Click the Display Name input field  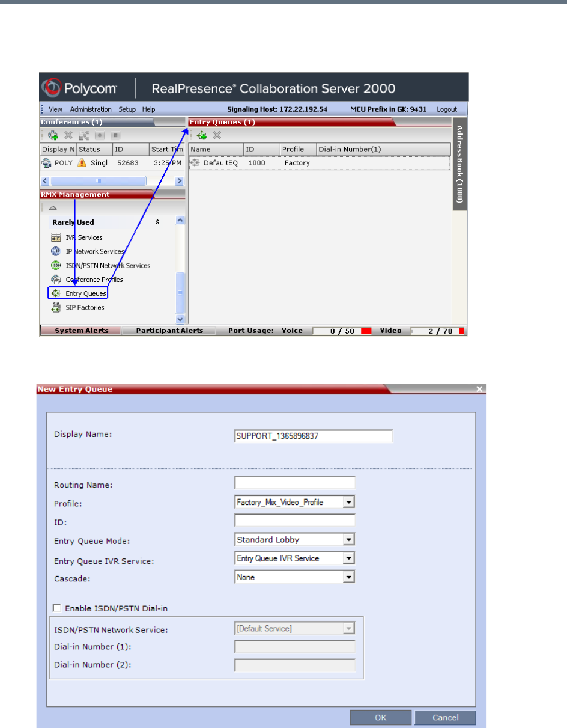coord(314,436)
